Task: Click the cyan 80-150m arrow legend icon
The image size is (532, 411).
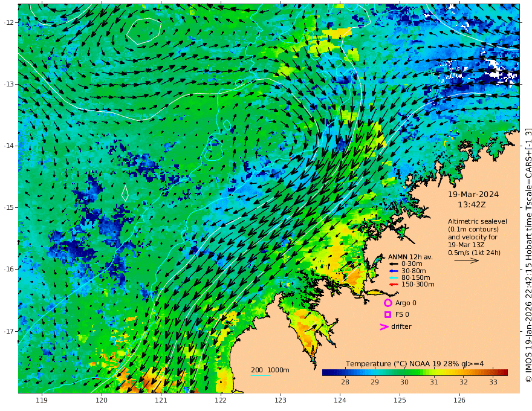Action: tap(393, 277)
